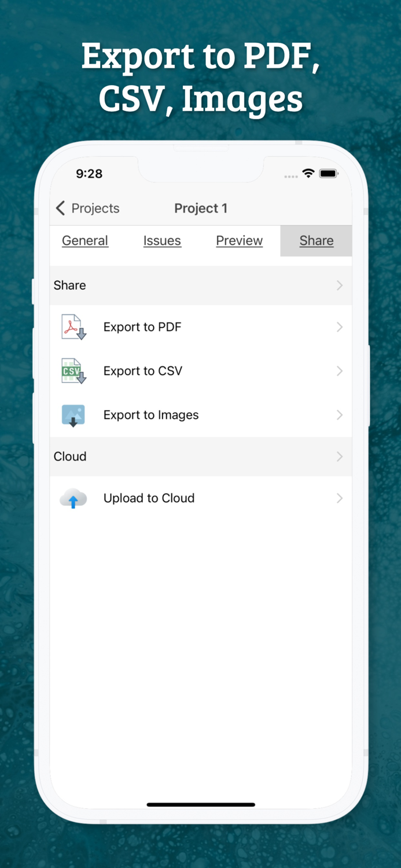Tap the home indicator bar
Viewport: 401px width, 868px height.
click(201, 804)
